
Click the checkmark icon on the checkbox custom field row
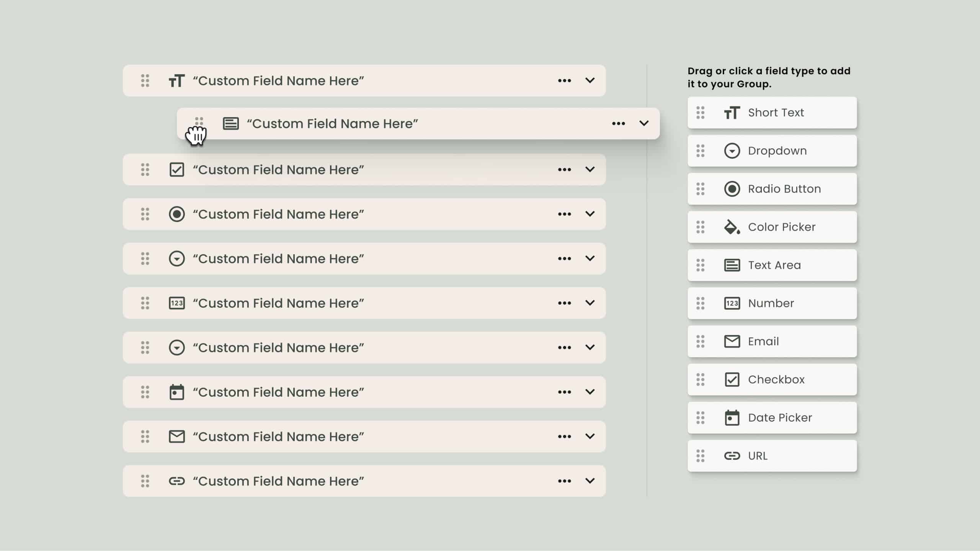click(176, 170)
